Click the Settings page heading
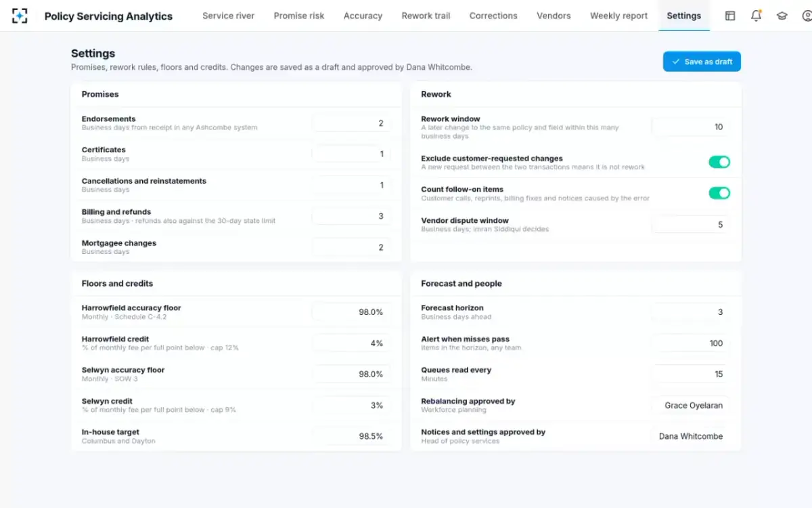This screenshot has width=812, height=508. point(93,54)
